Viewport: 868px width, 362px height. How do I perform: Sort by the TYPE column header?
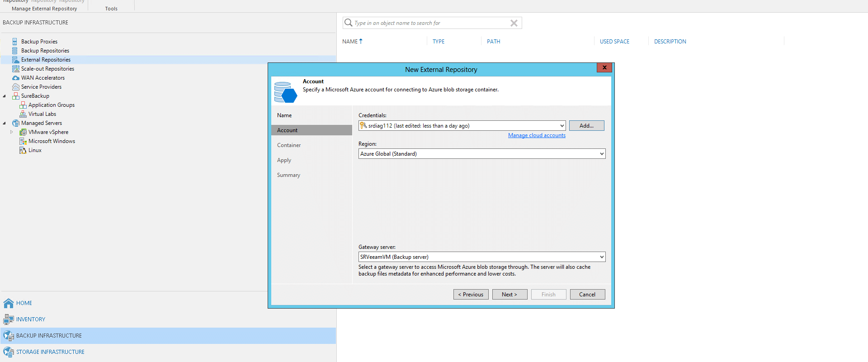pyautogui.click(x=438, y=42)
